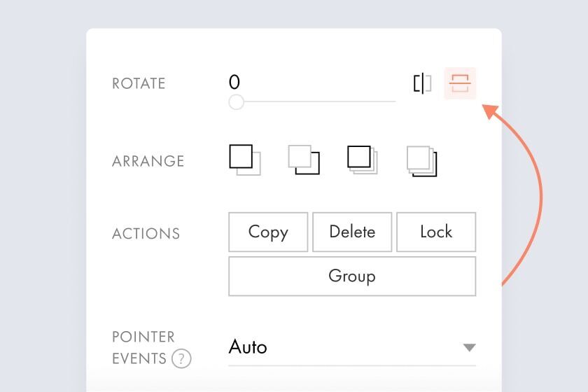
Task: Click the rotate slider handle
Action: pyautogui.click(x=237, y=101)
